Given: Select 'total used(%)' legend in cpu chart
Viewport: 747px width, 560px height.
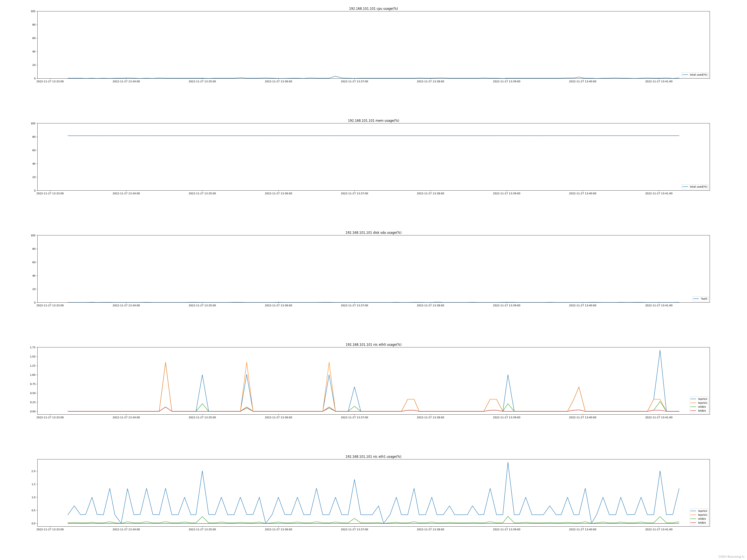Looking at the screenshot, I should (x=695, y=75).
